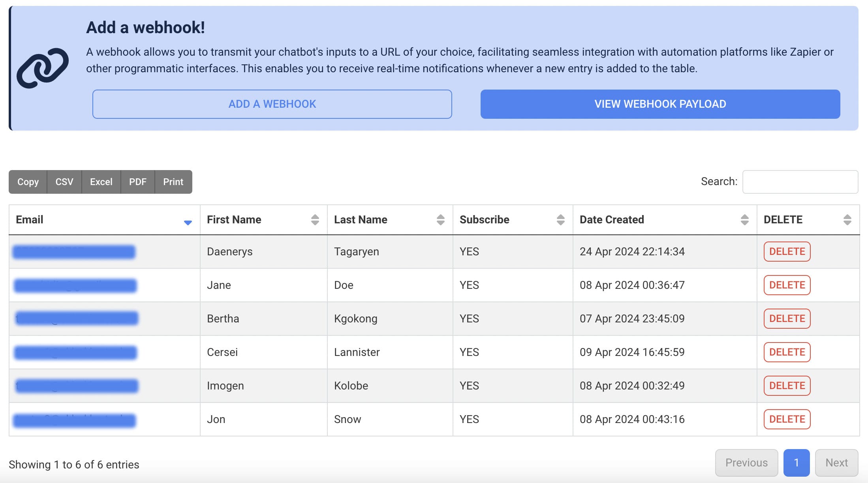Click the chain link webhook icon

click(x=43, y=68)
